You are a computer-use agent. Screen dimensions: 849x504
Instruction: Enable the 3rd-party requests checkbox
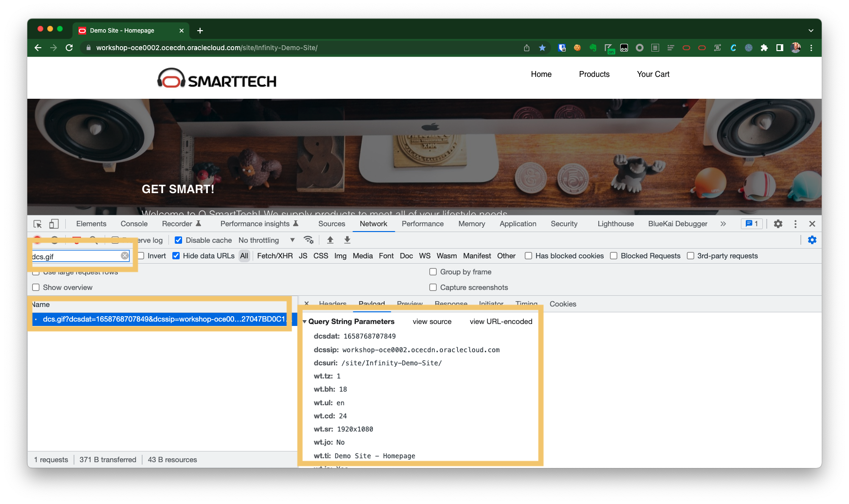(x=690, y=256)
